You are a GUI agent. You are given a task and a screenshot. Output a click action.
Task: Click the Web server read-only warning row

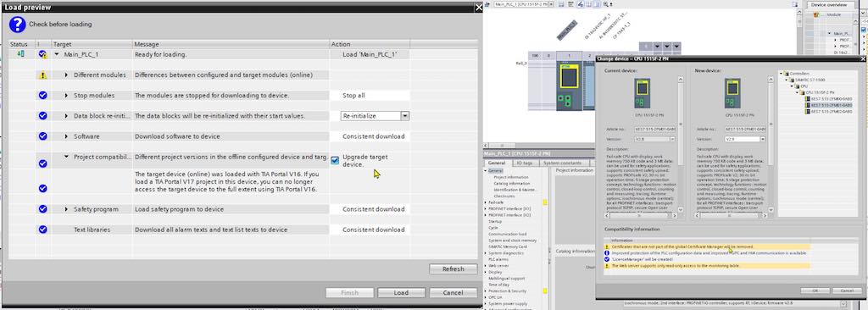click(x=707, y=266)
